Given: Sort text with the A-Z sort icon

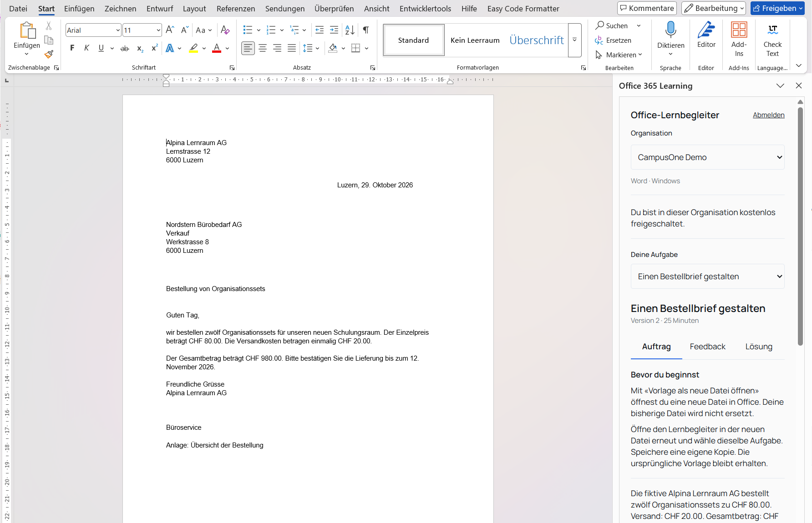Looking at the screenshot, I should pos(350,30).
